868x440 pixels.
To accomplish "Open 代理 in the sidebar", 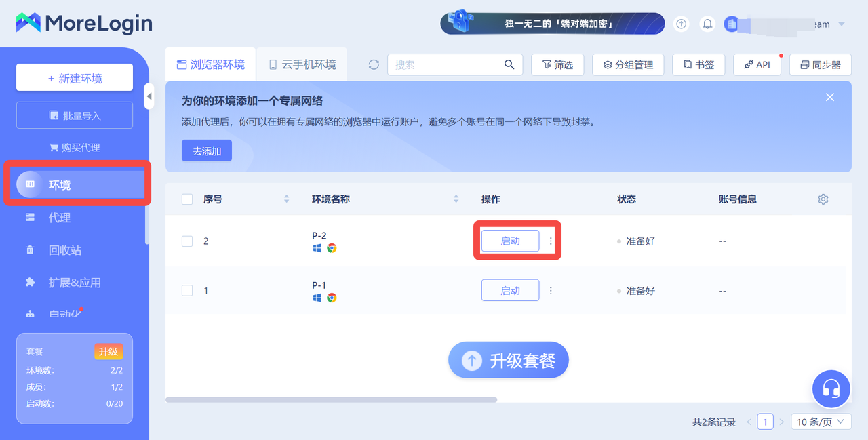I will click(60, 218).
